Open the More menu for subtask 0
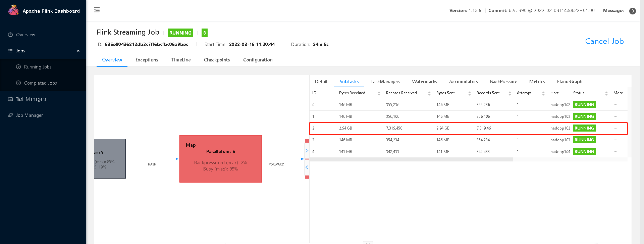 tap(615, 105)
